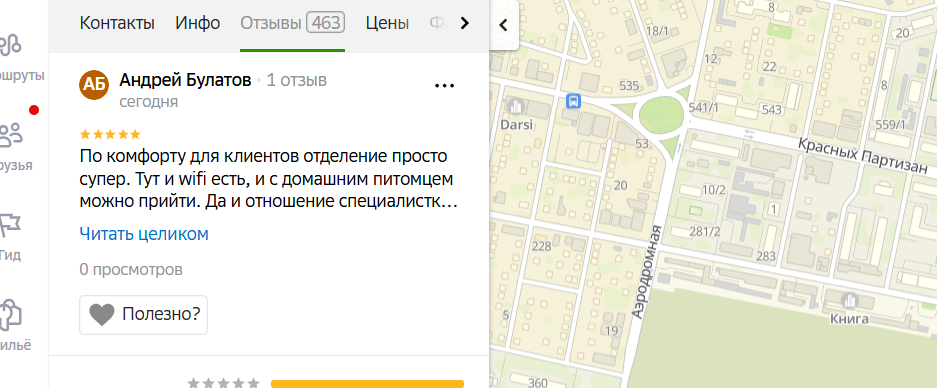The height and width of the screenshot is (388, 937).
Task: Click the yellow rating distribution bar
Action: (x=367, y=384)
